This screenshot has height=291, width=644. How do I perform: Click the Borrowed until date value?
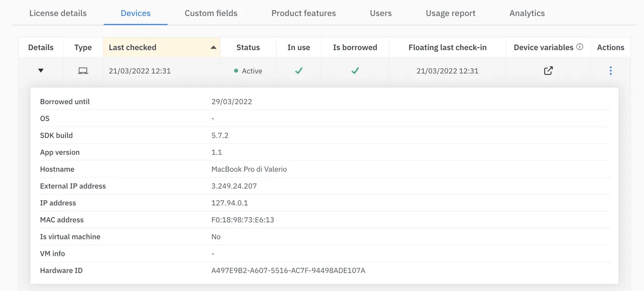point(231,101)
